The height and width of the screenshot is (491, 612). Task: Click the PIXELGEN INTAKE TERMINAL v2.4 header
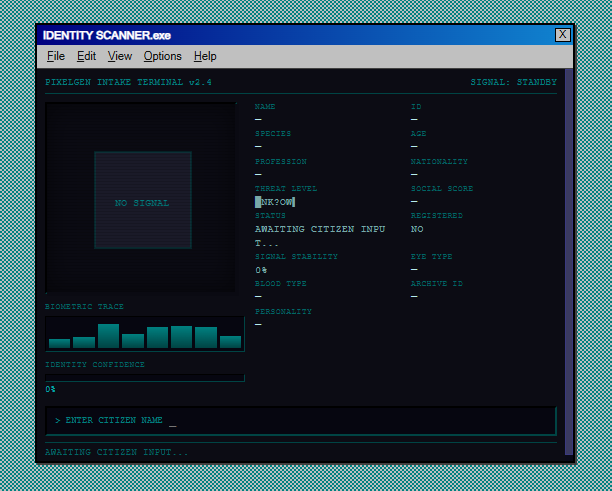[128, 82]
